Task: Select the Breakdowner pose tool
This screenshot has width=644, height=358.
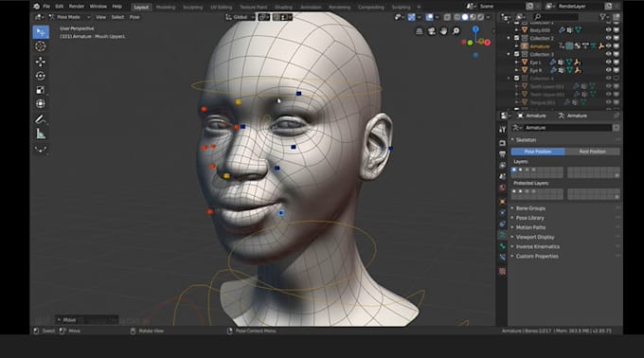Action: coord(41,149)
